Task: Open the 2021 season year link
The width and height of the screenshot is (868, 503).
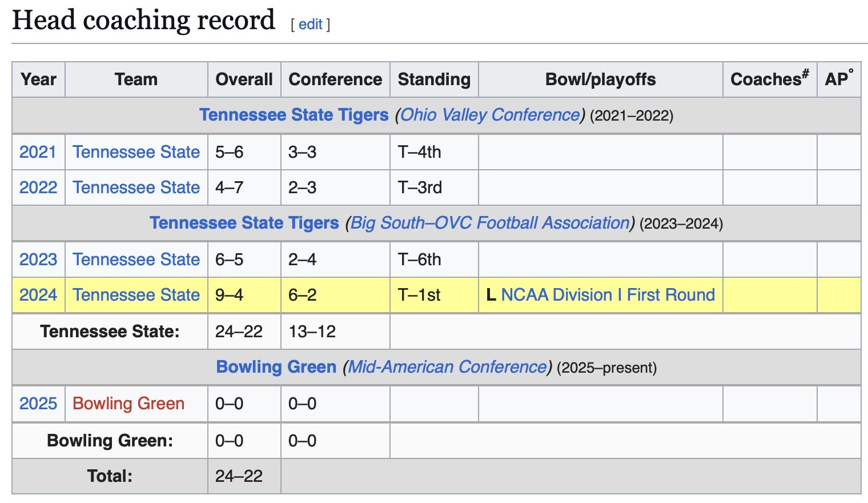Action: point(38,152)
